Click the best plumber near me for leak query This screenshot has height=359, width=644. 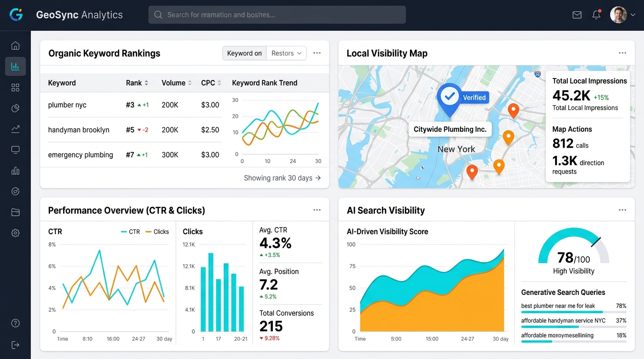[558, 306]
